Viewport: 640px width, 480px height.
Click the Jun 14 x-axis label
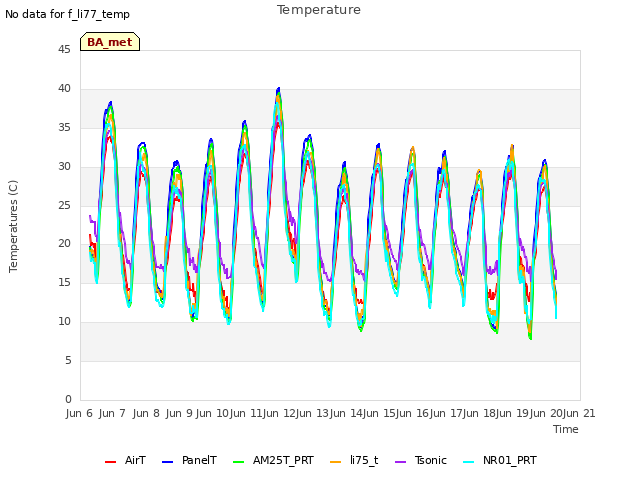pos(346,413)
